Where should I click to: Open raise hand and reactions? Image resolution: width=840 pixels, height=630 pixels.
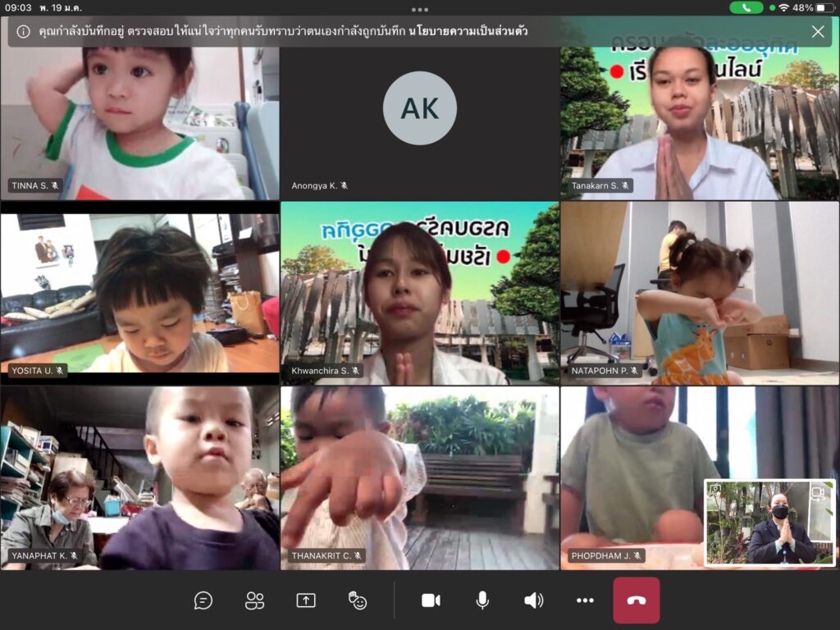[x=358, y=600]
